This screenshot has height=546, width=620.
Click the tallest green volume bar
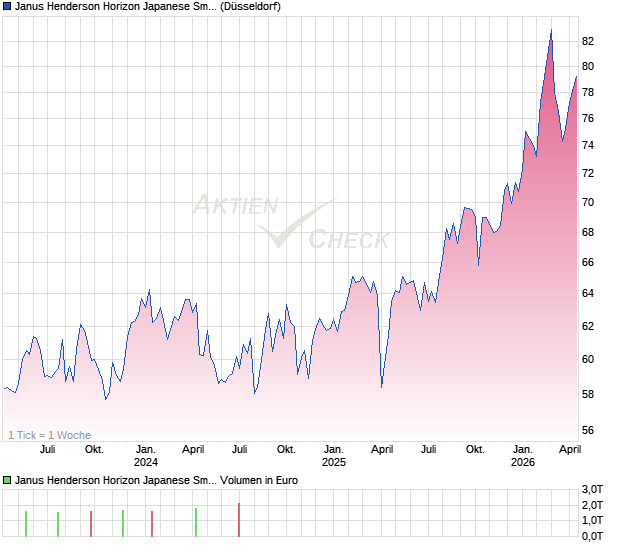[x=196, y=523]
